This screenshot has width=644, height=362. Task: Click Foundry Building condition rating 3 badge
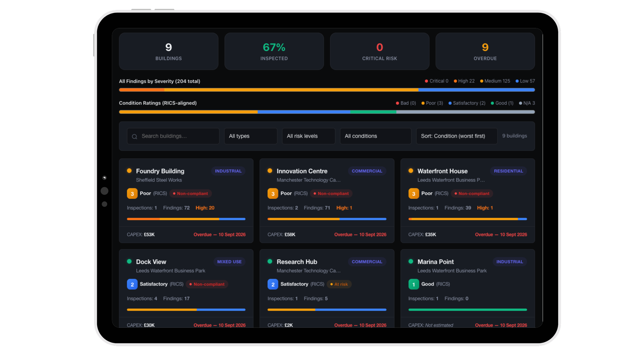coord(132,193)
